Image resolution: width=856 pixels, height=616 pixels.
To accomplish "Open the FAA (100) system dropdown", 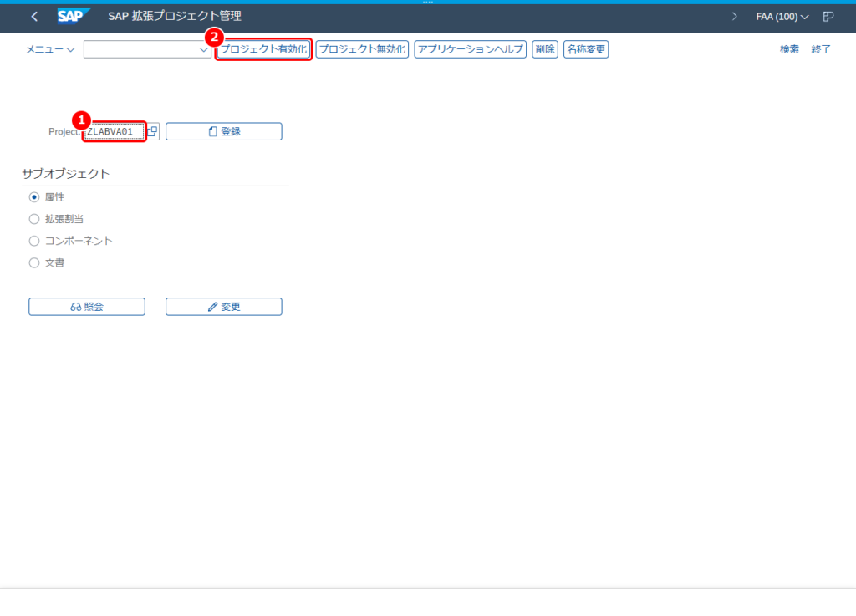I will (x=782, y=17).
